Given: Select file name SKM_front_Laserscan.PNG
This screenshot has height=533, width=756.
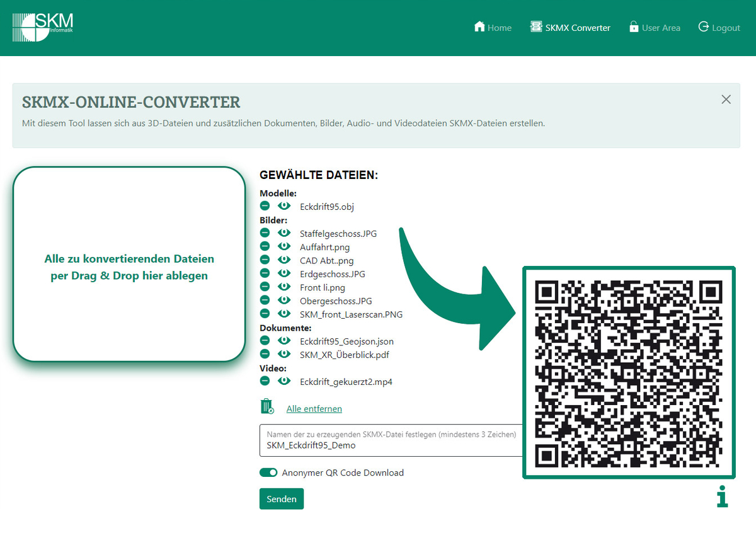Looking at the screenshot, I should [x=352, y=314].
